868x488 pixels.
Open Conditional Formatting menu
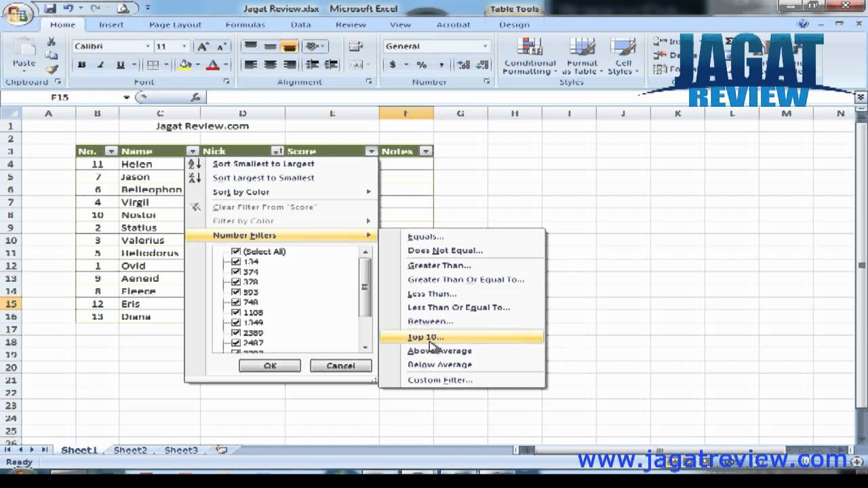click(530, 56)
